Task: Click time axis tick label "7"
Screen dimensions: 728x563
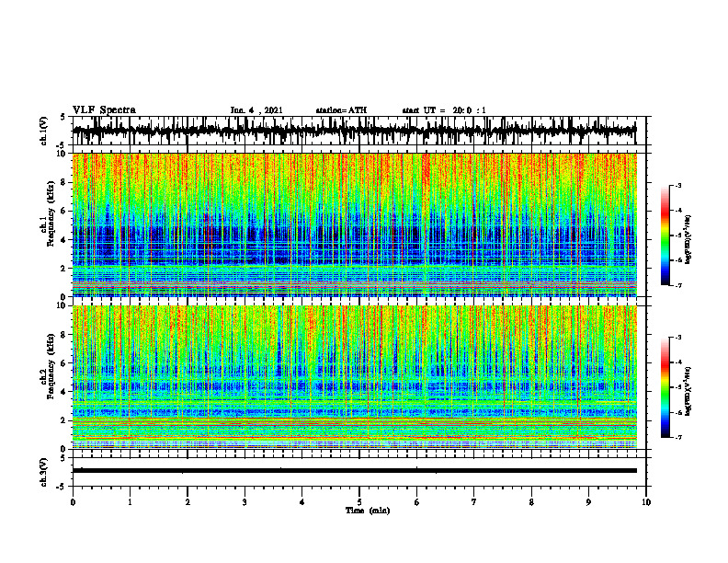Action: click(474, 502)
